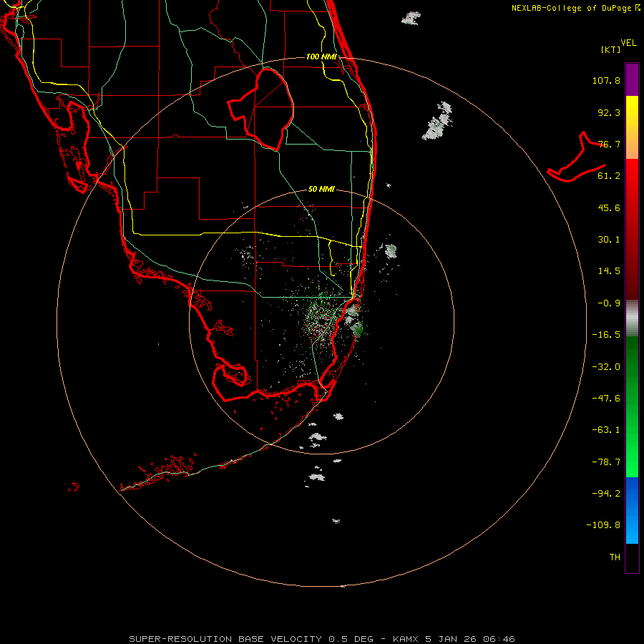Click the VEL legend title

point(628,43)
